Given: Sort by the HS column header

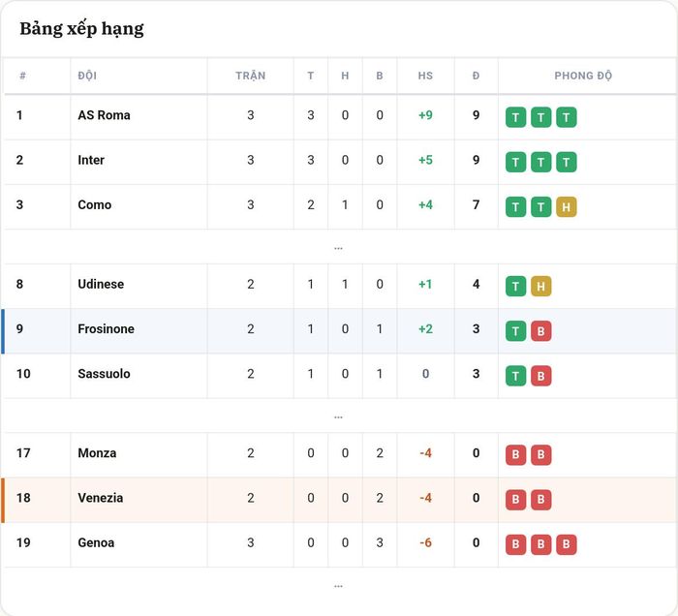Looking at the screenshot, I should [x=425, y=76].
